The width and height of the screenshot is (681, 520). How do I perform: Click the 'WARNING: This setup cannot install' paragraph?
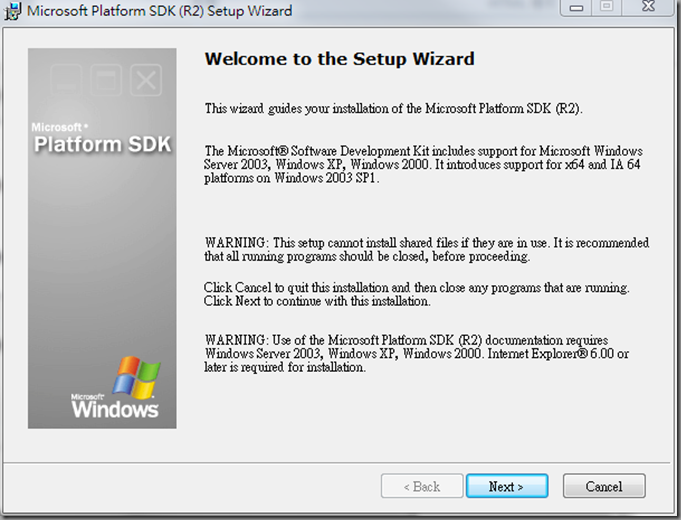(426, 249)
